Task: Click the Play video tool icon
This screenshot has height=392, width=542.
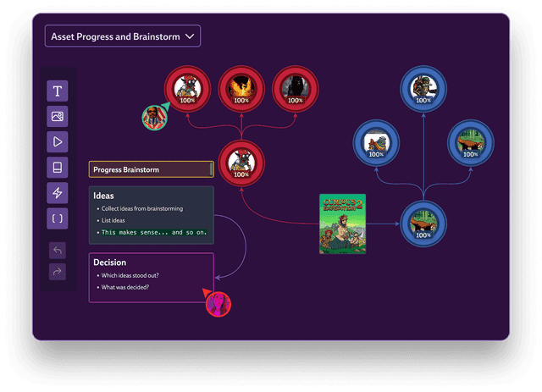Action: pyautogui.click(x=58, y=142)
